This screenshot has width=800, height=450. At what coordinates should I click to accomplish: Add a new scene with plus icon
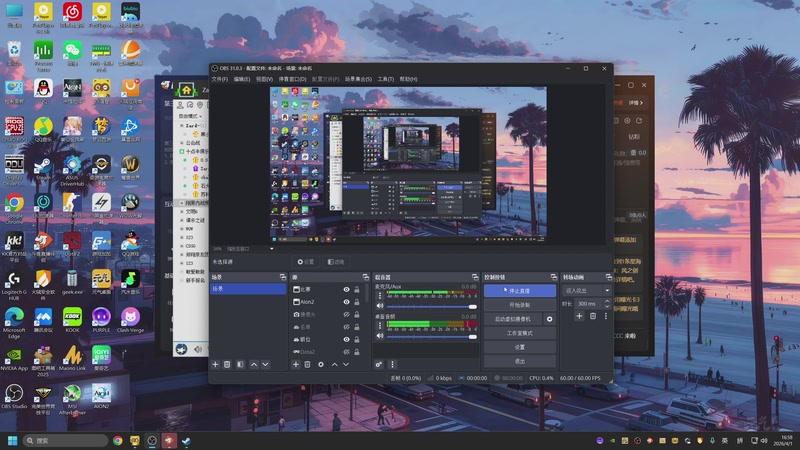(x=215, y=364)
